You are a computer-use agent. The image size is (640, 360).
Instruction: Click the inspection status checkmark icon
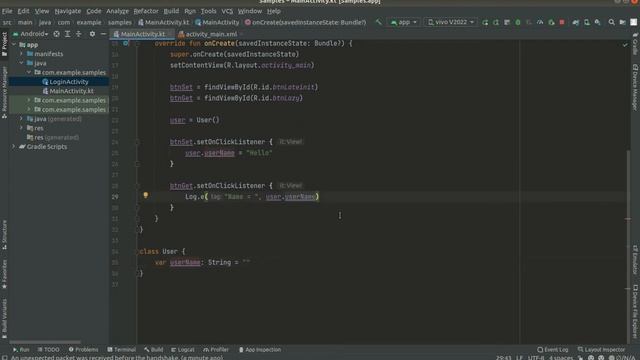(x=625, y=44)
